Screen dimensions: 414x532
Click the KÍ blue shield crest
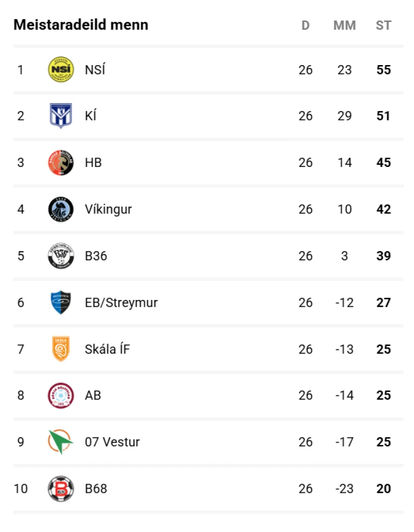coord(61,116)
